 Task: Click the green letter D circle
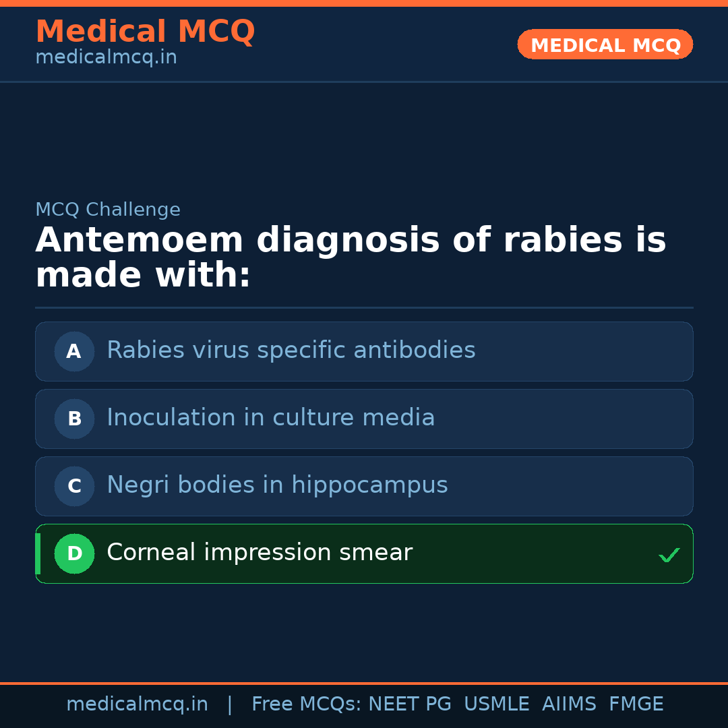pos(74,553)
